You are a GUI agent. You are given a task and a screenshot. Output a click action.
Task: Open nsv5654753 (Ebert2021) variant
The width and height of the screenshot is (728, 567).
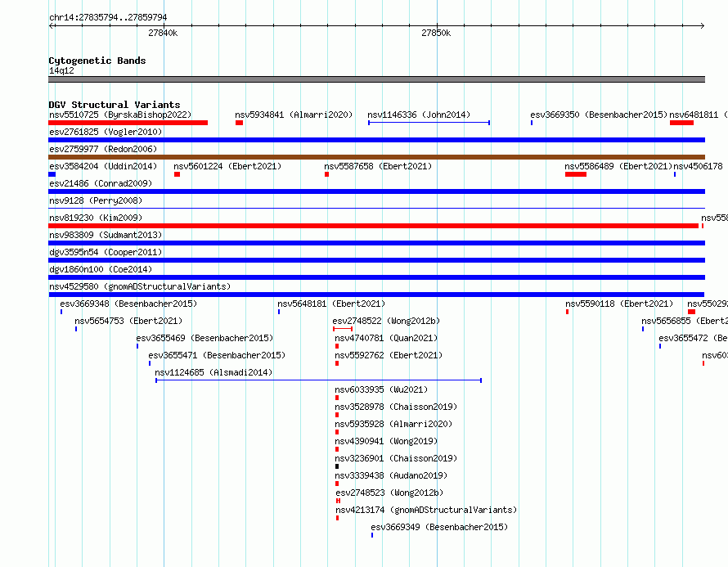coord(128,321)
